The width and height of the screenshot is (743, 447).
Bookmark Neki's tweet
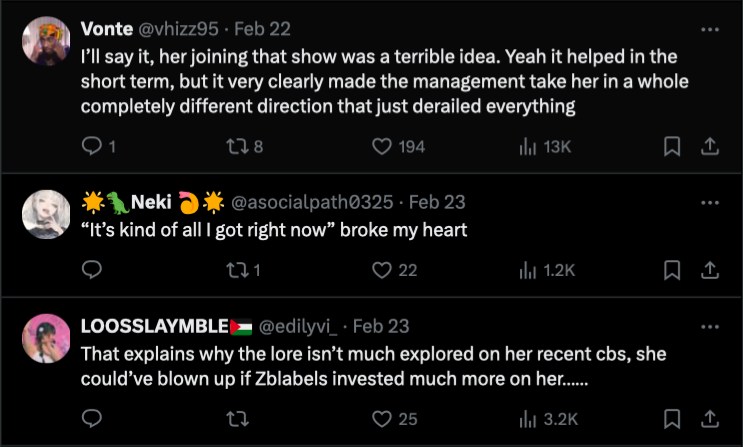[x=673, y=270]
